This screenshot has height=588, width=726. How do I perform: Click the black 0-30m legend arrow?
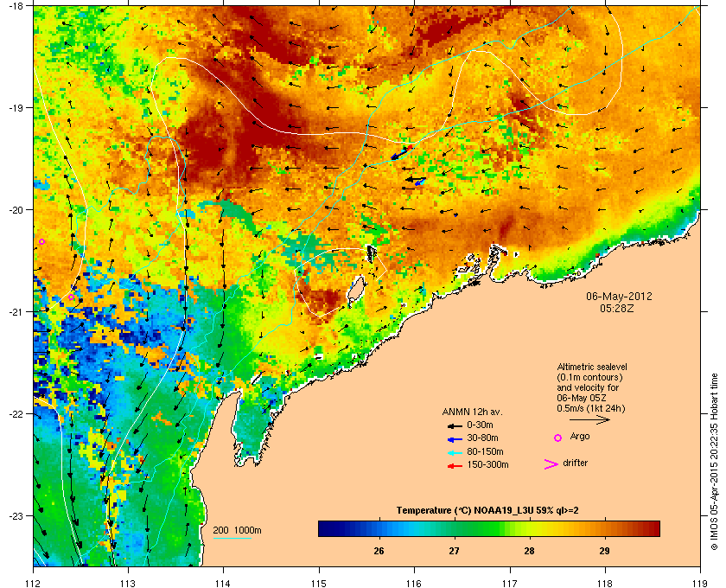click(455, 425)
